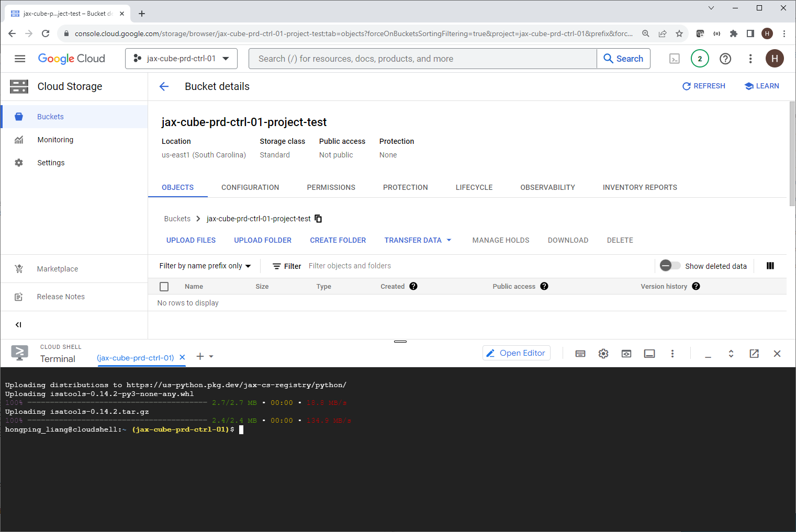Click the Created column help icon
796x532 pixels.
point(413,286)
